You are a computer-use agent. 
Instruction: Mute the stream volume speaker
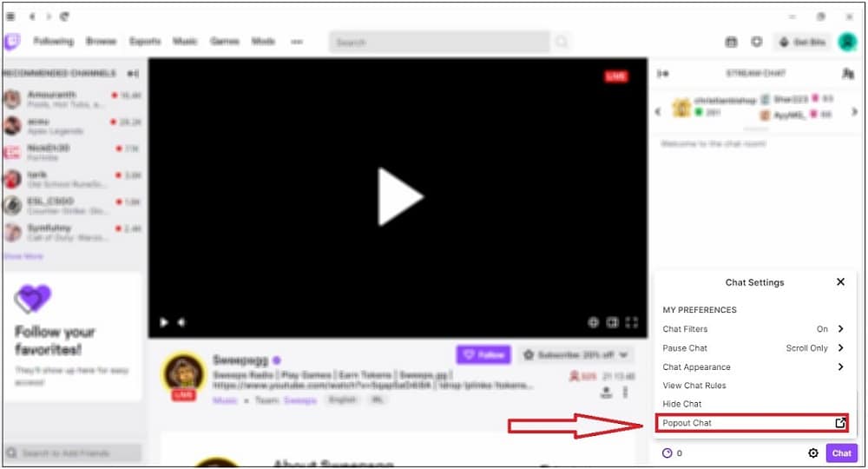pos(182,322)
